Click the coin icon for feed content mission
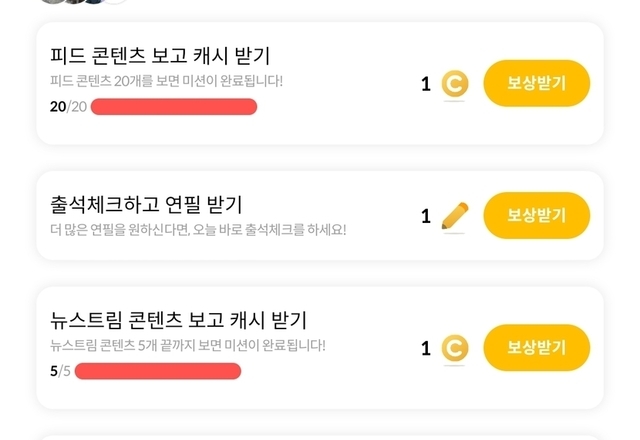 pos(455,84)
